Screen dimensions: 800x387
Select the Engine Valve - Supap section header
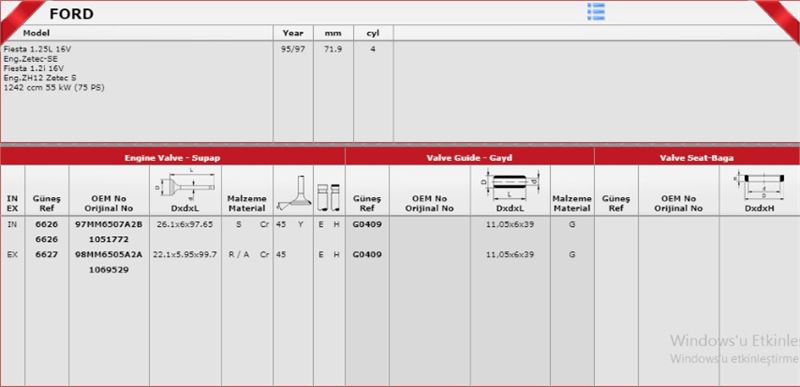(172, 158)
